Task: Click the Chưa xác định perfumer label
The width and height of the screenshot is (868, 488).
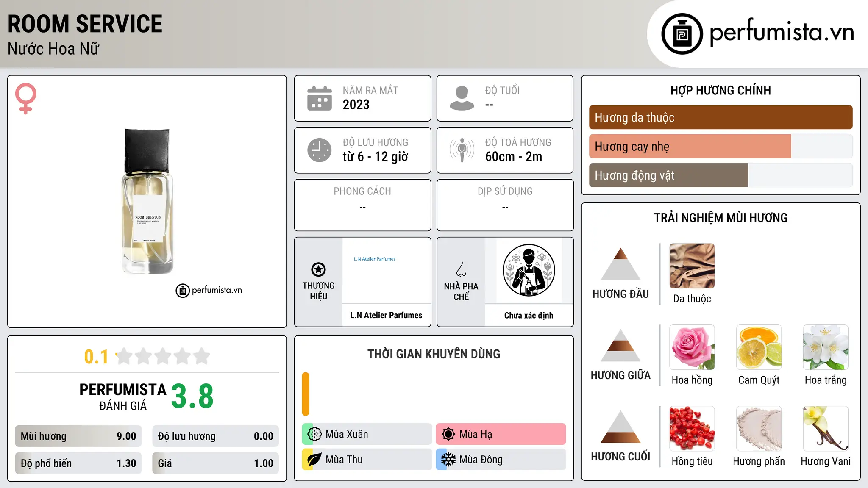Action: [x=529, y=315]
